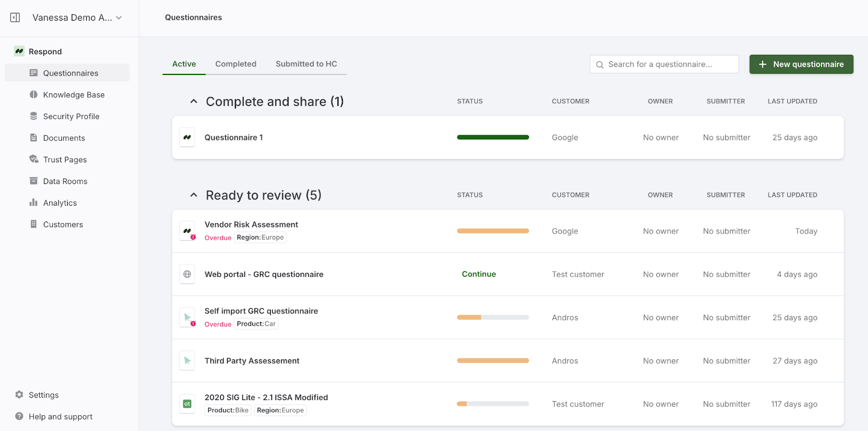Open Knowledge Base page
Image resolution: width=868 pixels, height=431 pixels.
(x=74, y=94)
